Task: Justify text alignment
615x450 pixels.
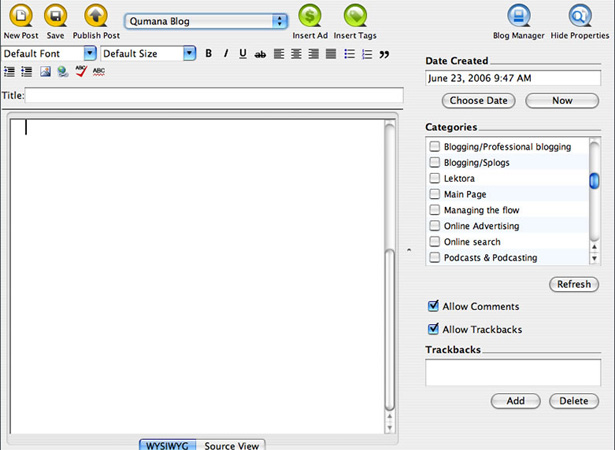Action: click(x=331, y=54)
